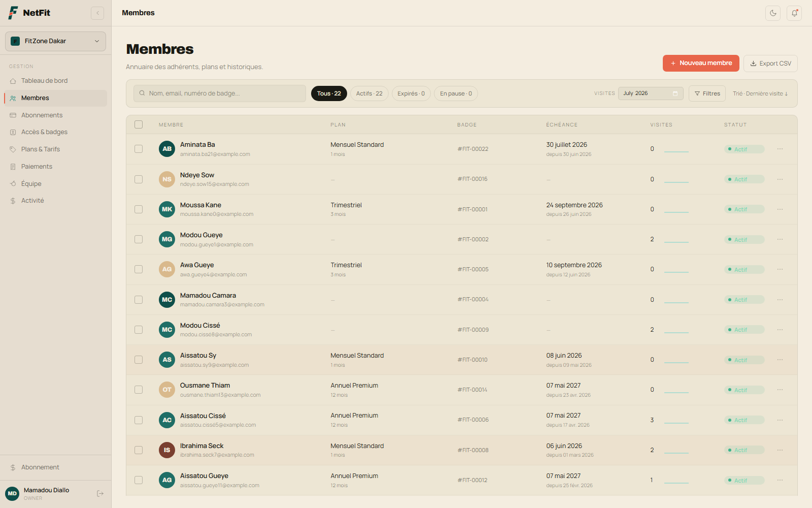Screen dimensions: 812x508
Task: Open the Filtres panel
Action: point(707,93)
